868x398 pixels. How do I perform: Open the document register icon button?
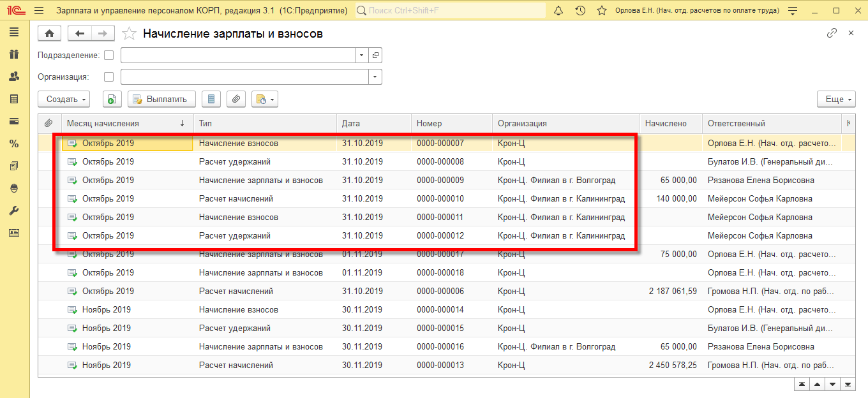211,99
